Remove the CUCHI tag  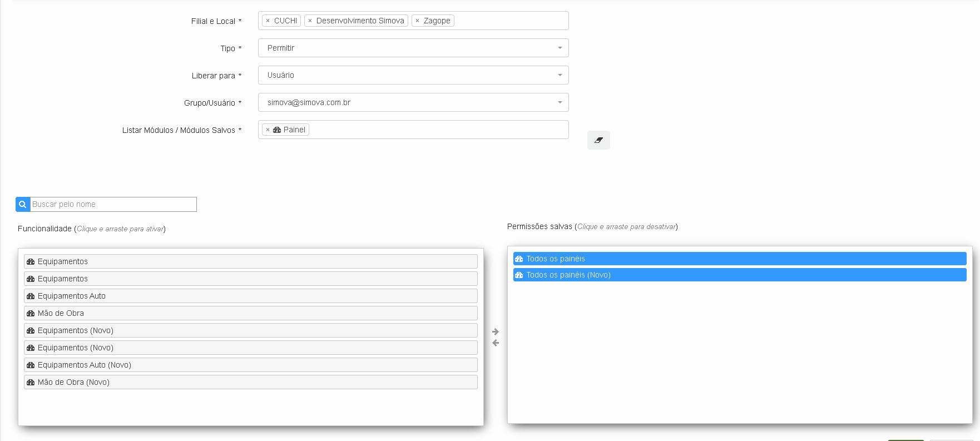point(268,21)
